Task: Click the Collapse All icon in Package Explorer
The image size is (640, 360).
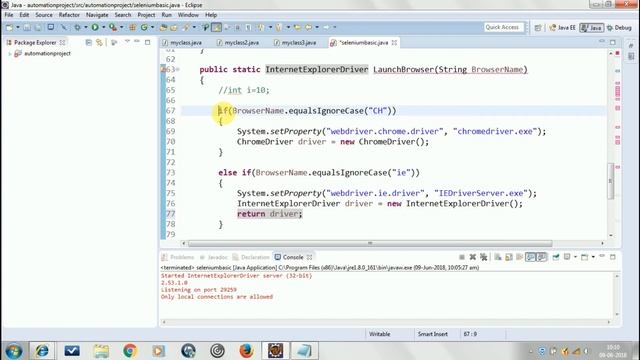Action: pos(89,42)
